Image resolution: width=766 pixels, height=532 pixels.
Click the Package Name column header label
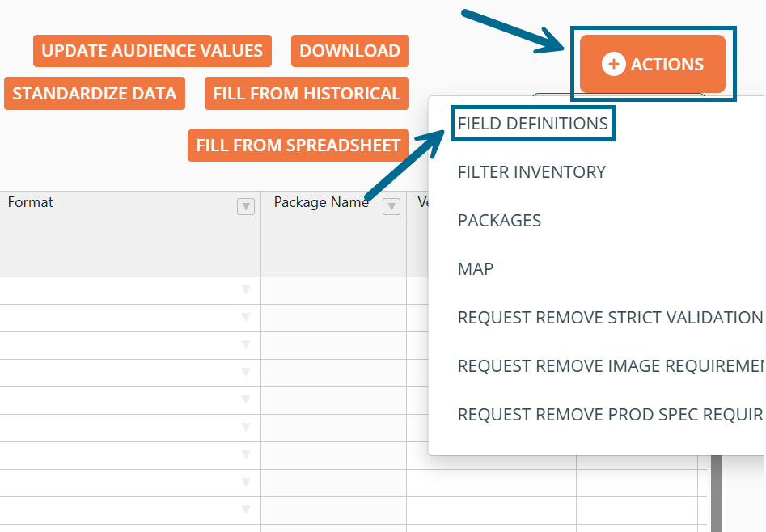321,202
